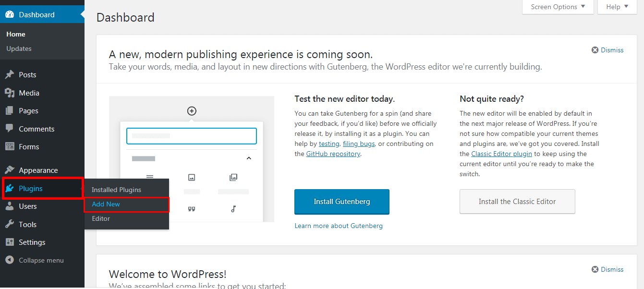Go to Home under Dashboard
The width and height of the screenshot is (644, 289).
16,34
